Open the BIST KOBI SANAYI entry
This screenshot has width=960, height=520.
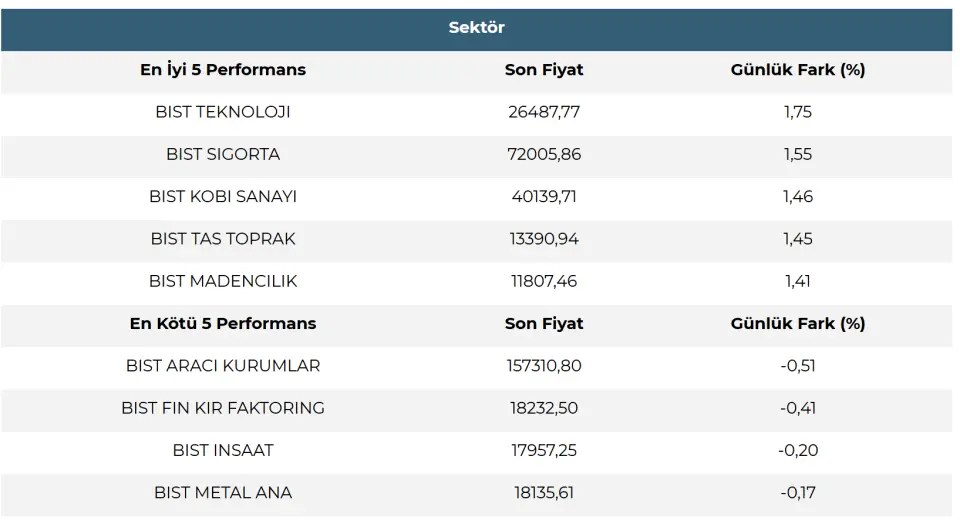coord(223,196)
